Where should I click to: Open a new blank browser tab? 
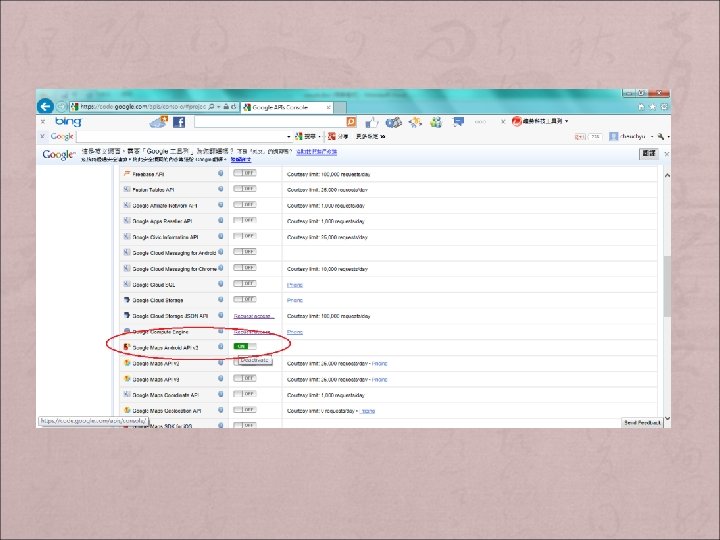tap(340, 107)
